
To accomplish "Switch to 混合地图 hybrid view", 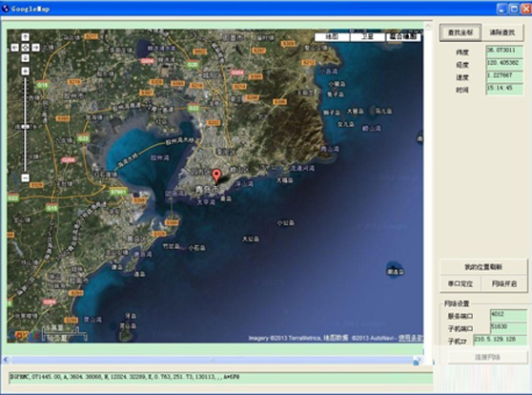I will (403, 36).
